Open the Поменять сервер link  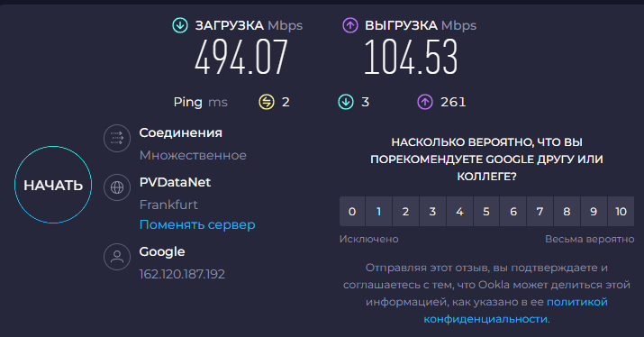(x=197, y=224)
